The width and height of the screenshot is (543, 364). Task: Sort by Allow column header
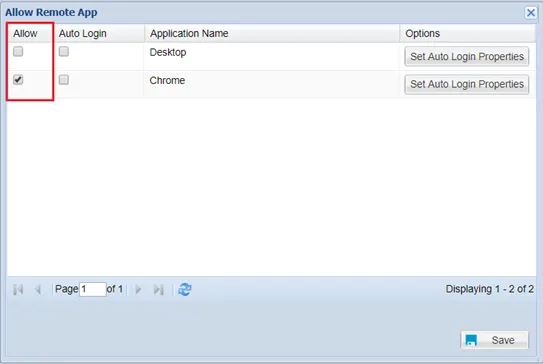30,33
